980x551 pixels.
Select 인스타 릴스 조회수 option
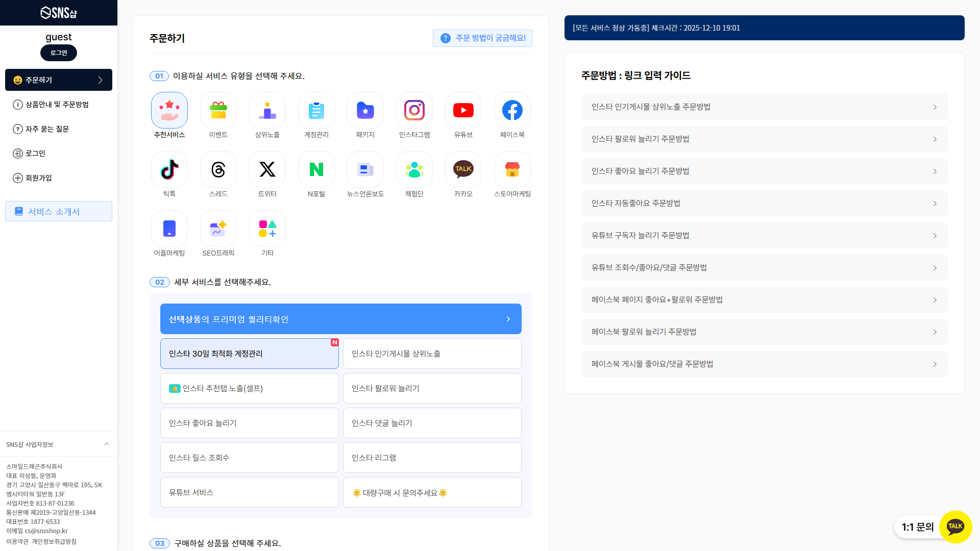[x=249, y=458]
